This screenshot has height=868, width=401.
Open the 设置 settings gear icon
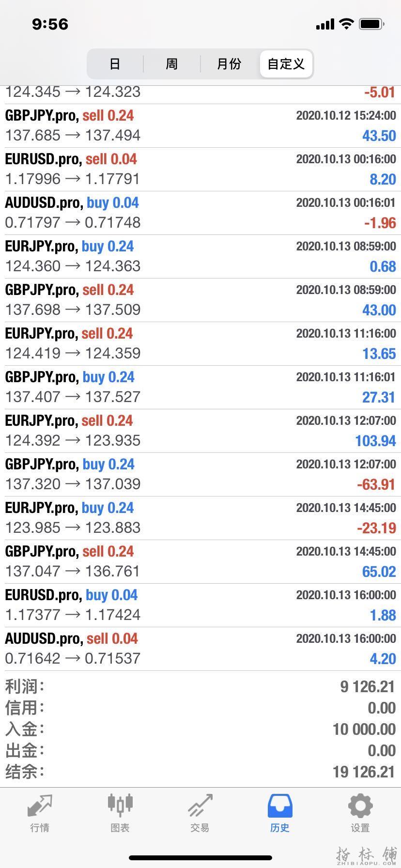(360, 806)
